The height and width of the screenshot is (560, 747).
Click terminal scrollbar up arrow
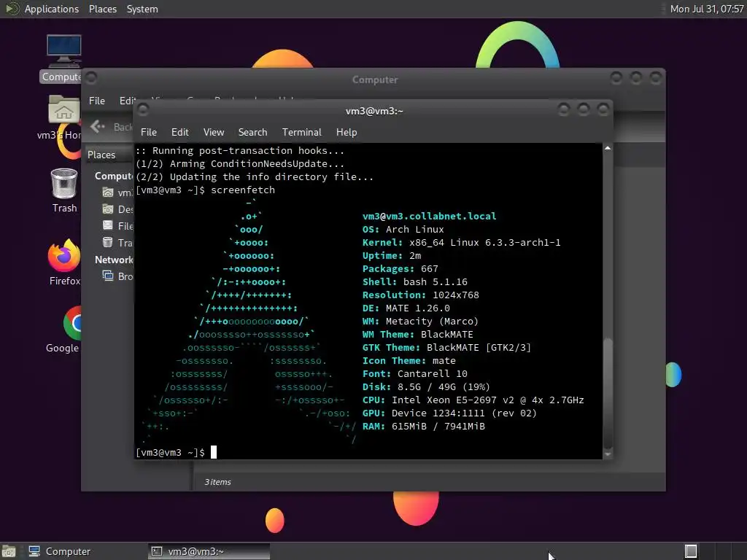[x=608, y=149]
